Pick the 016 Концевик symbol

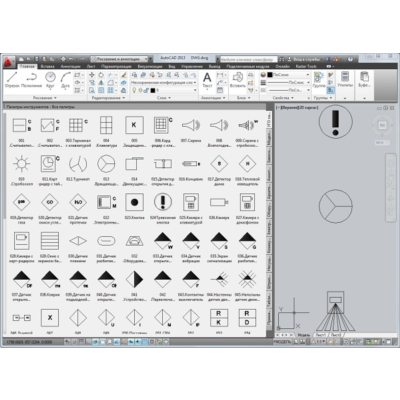(191, 164)
